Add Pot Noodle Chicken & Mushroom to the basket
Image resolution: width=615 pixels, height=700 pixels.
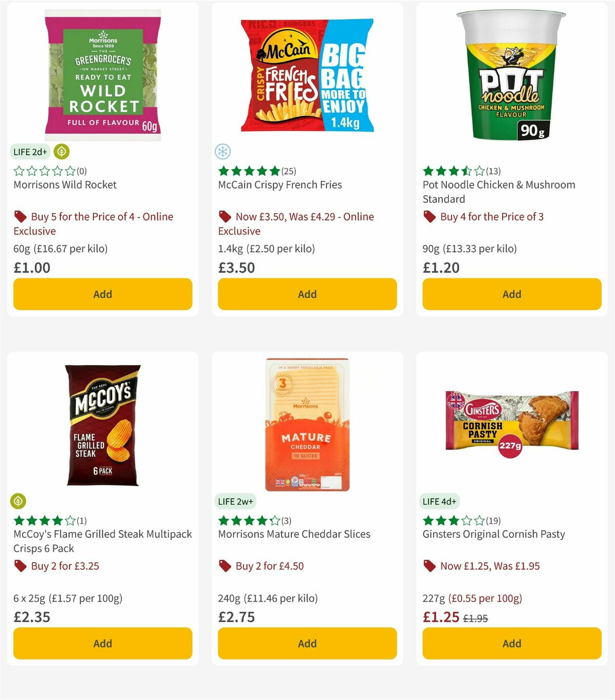click(x=511, y=294)
